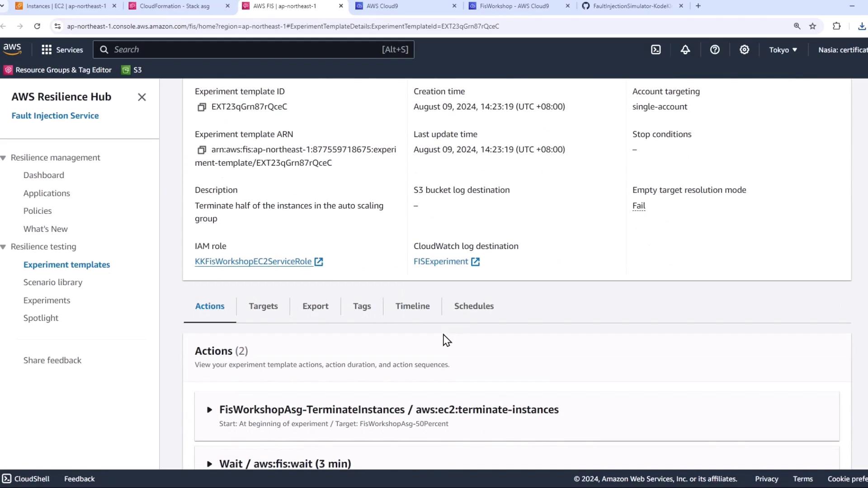The height and width of the screenshot is (488, 868).
Task: Open AWS CloudShell icon in top bar
Action: pos(656,50)
